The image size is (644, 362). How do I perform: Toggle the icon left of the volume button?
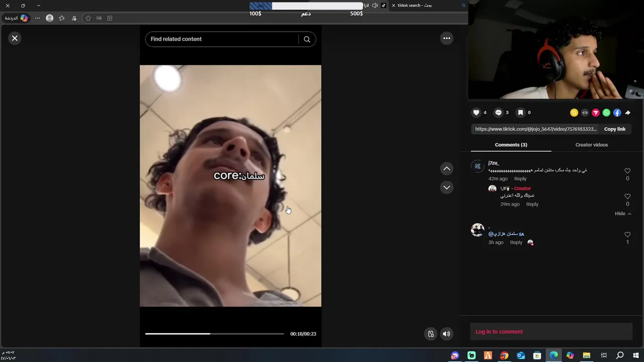pos(431,334)
